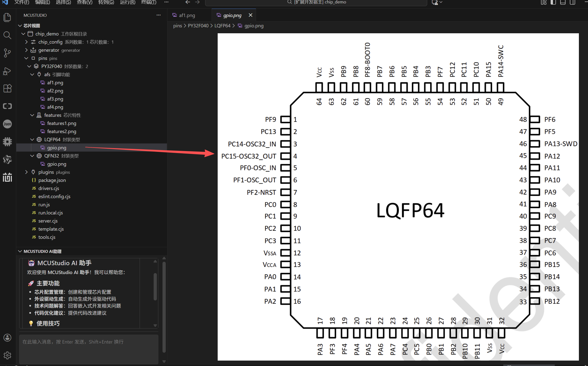Viewport: 588px width, 366px height.
Task: Open the Json activity bar icon
Action: 7,124
